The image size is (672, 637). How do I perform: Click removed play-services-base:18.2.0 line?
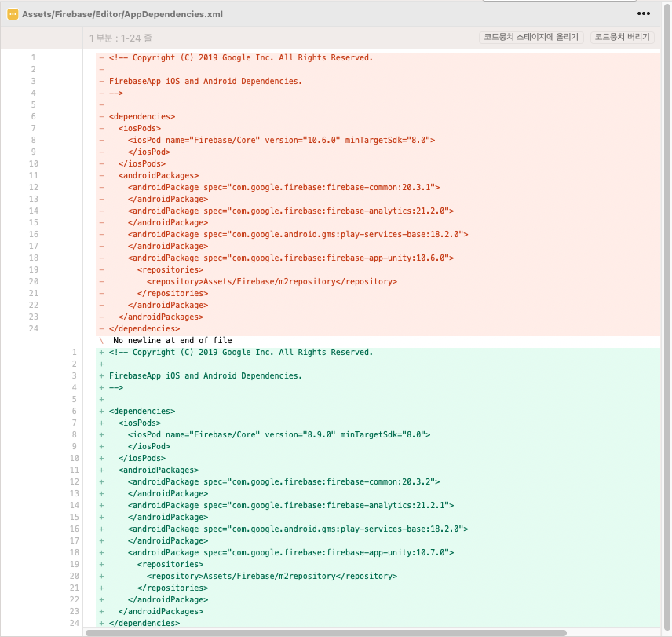click(378, 235)
